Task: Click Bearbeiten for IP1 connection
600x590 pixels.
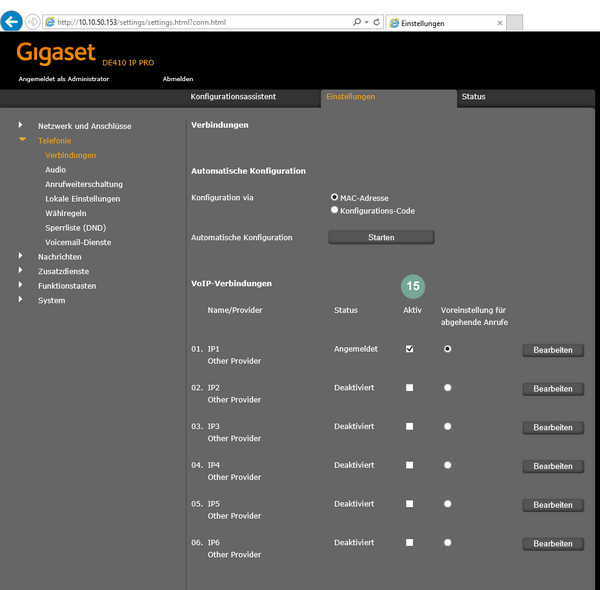Action: 553,350
